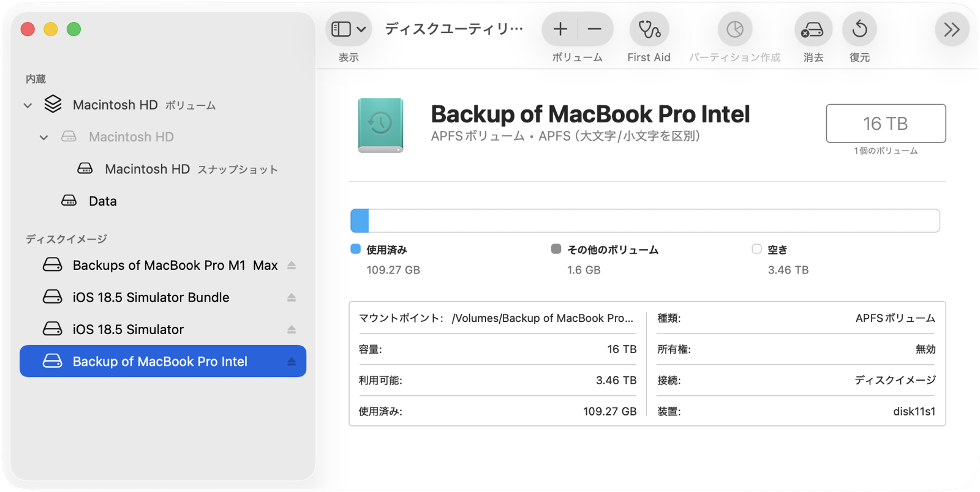Show more toolbar items via overflow chevron

tap(951, 29)
